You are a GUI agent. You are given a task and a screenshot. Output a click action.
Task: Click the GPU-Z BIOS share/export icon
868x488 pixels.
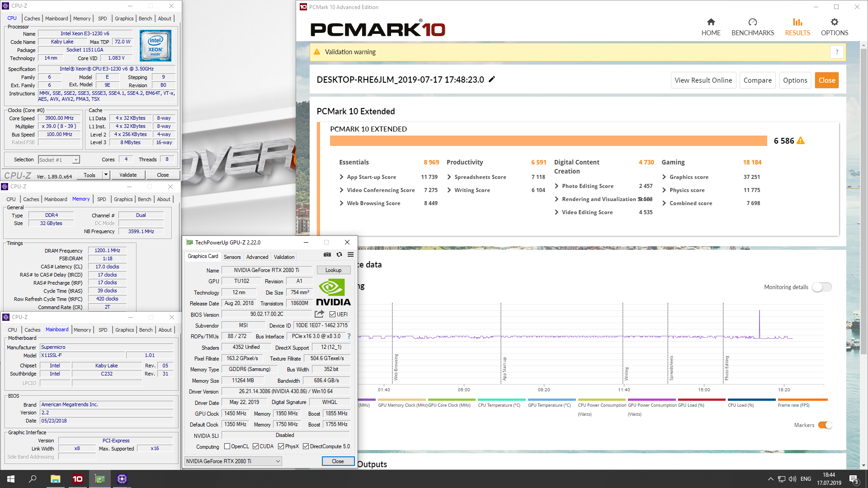pyautogui.click(x=319, y=314)
